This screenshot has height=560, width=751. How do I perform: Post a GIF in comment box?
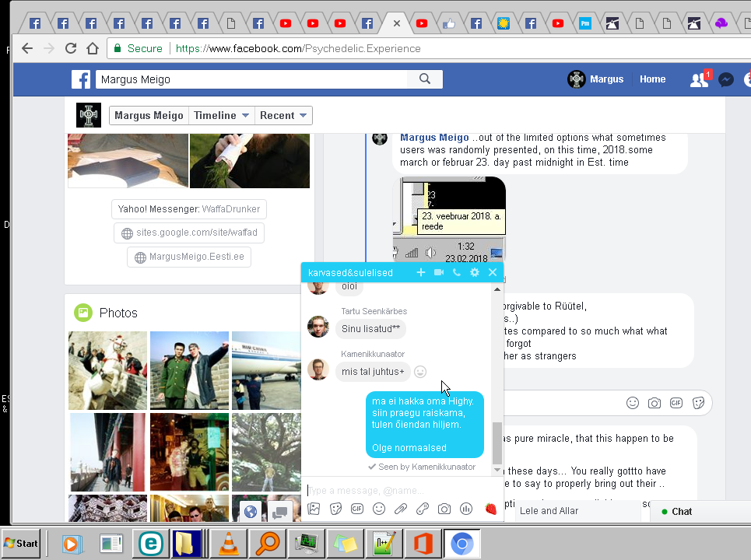tap(676, 403)
